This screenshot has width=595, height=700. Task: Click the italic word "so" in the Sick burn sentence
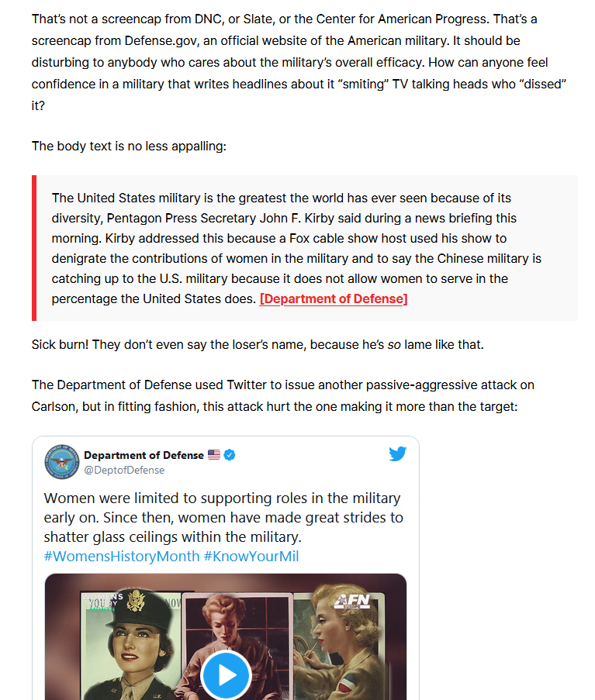(x=394, y=345)
